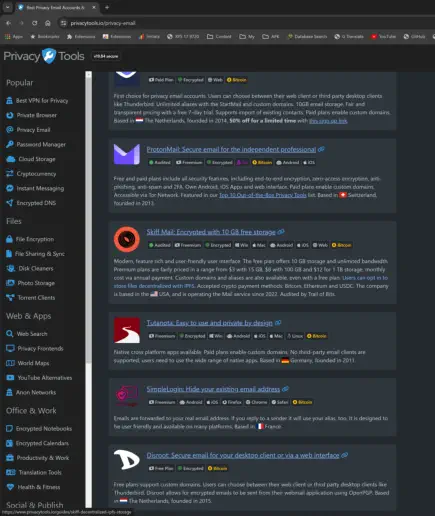Select Password Manager in the sidebar

[x=36, y=144]
